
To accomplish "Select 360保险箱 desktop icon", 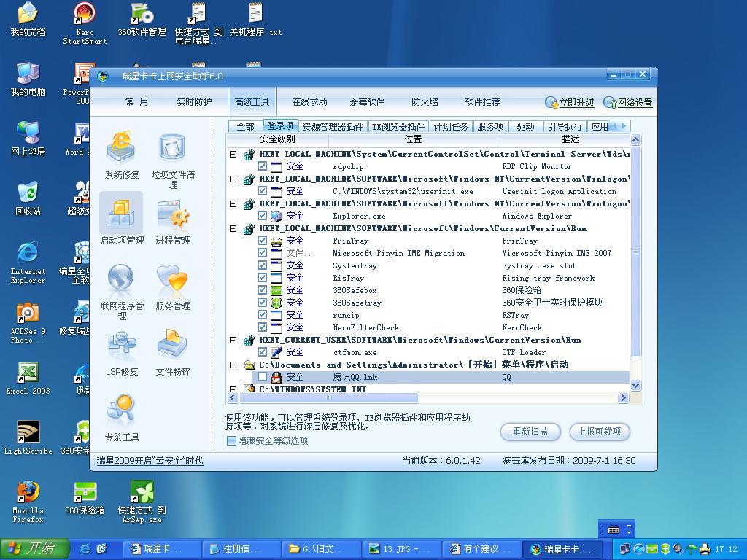I will click(x=85, y=498).
